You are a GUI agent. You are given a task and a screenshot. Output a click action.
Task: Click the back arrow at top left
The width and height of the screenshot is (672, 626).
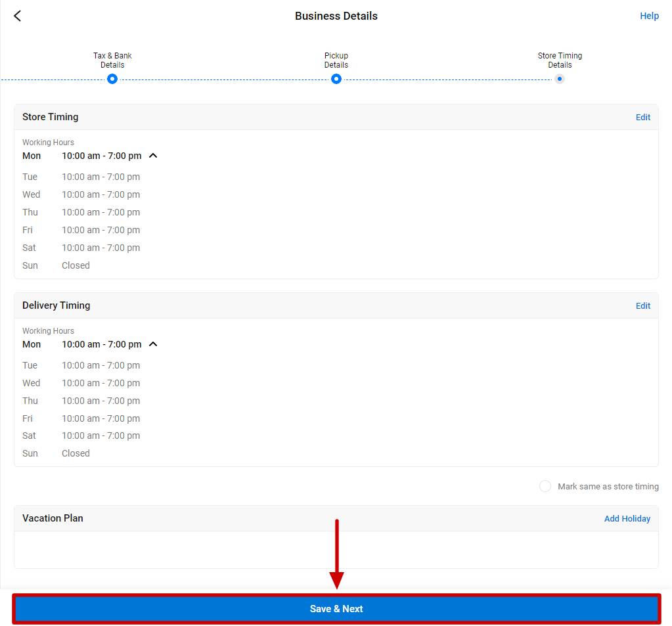point(16,15)
